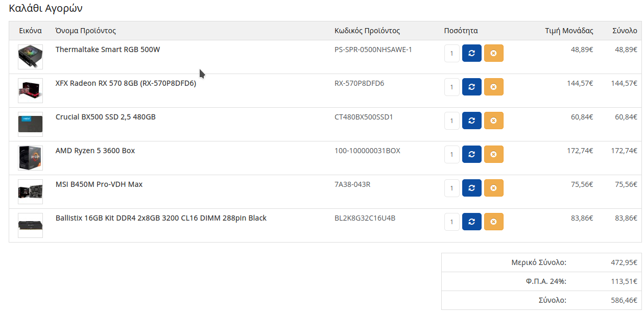Refresh MSI B450M Pro-VDH Max quantity

click(x=471, y=188)
